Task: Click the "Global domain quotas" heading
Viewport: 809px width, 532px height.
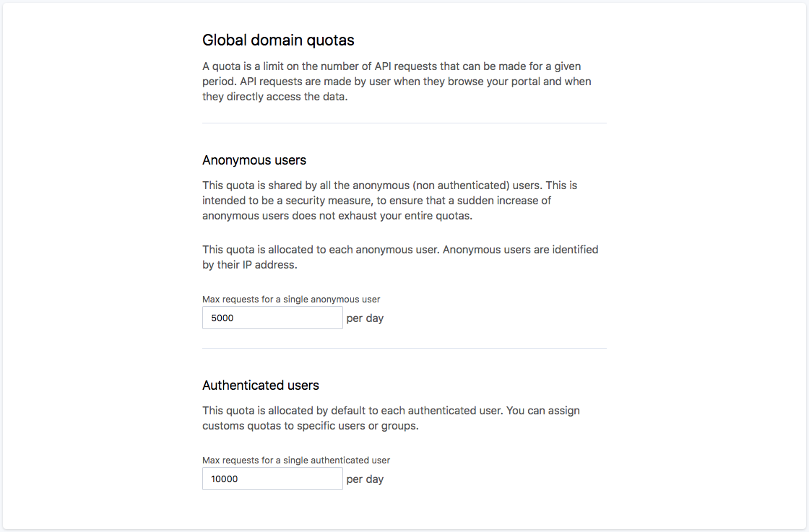Action: pos(278,40)
